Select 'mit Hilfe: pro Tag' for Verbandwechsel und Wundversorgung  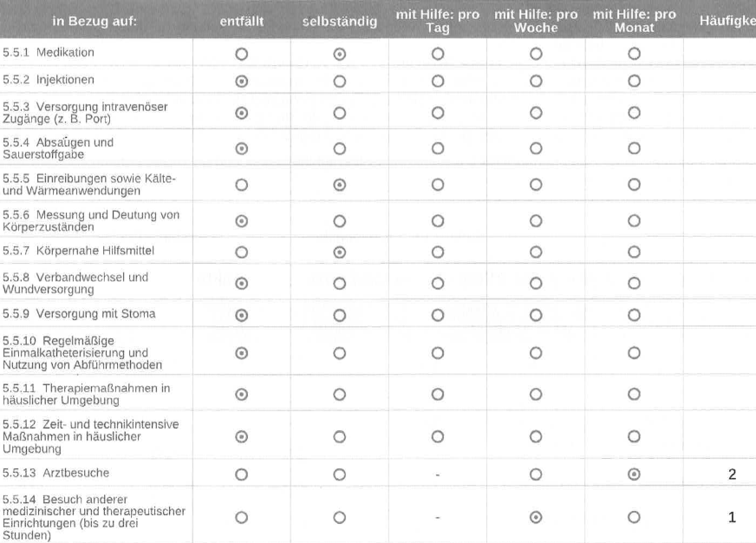438,283
